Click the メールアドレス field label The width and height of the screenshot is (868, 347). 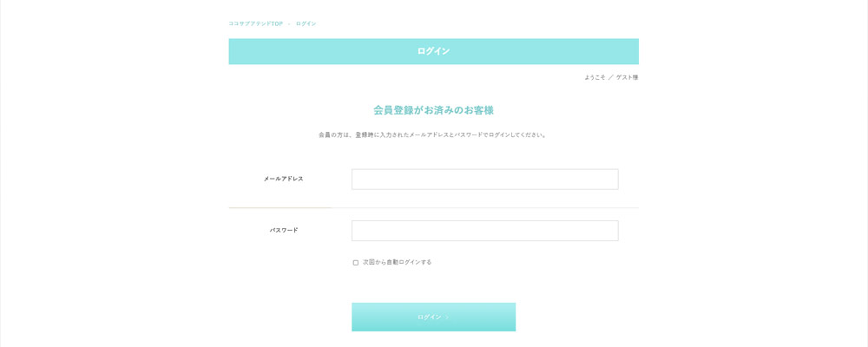pos(284,179)
